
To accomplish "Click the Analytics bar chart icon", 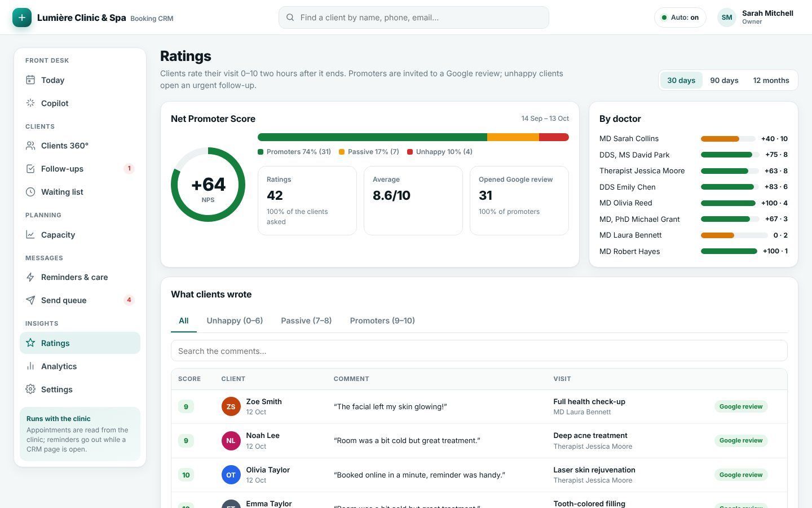I will (x=30, y=366).
